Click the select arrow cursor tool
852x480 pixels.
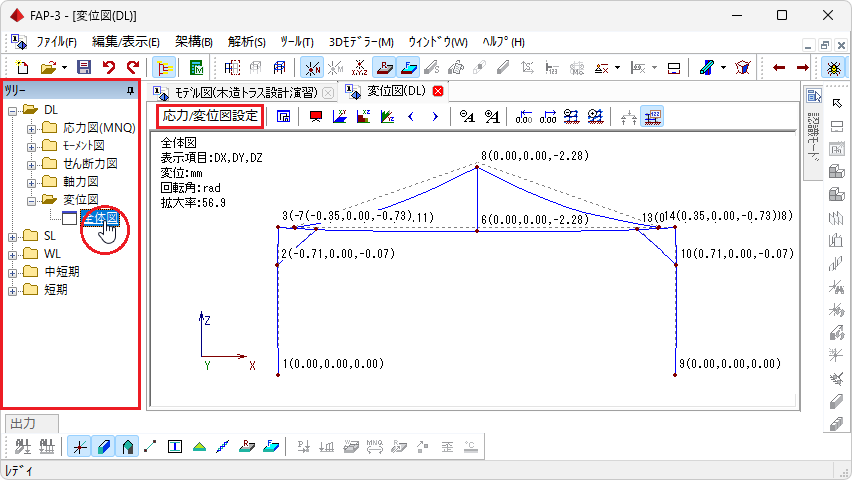(837, 103)
